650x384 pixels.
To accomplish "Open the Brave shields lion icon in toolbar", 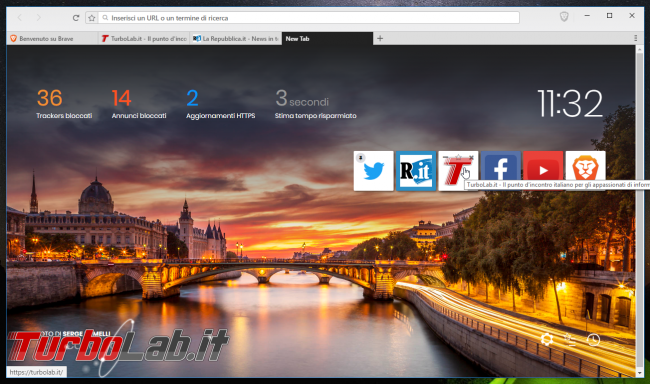I will [564, 17].
